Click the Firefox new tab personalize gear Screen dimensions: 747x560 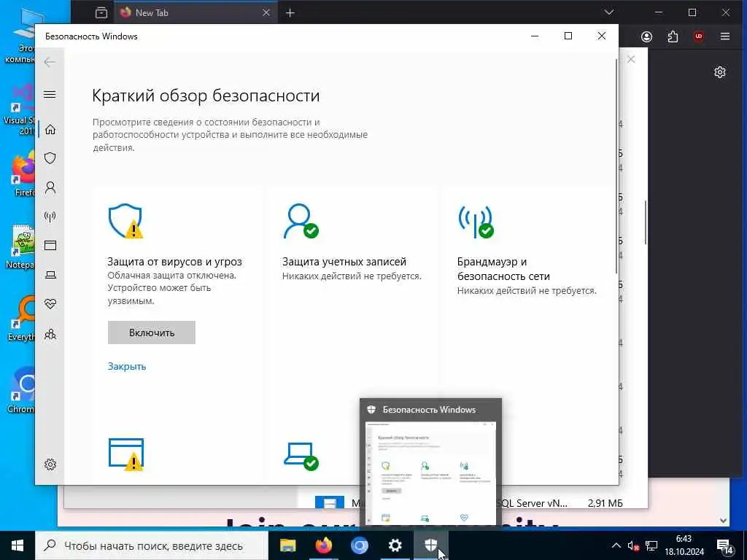(x=719, y=72)
